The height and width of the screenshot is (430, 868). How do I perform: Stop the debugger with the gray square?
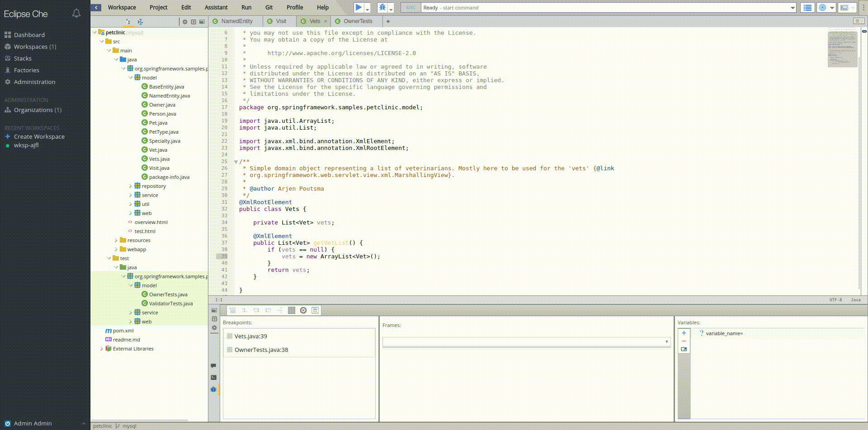pos(292,310)
